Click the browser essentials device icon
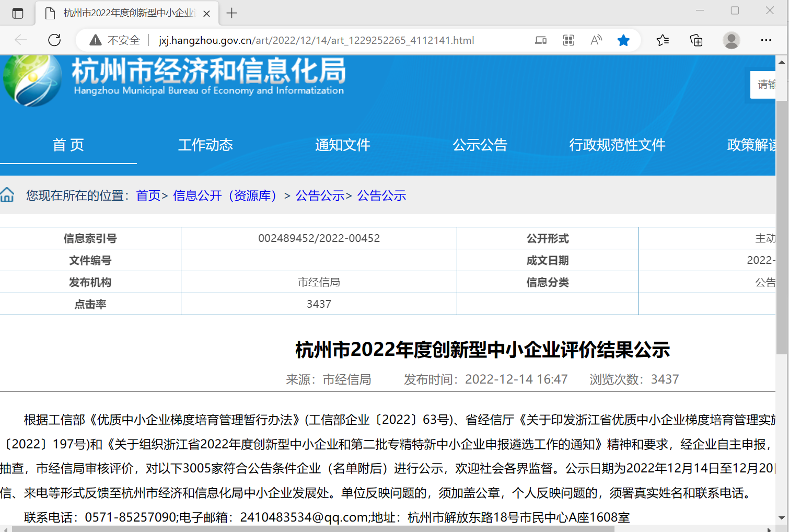Viewport: 789px width, 532px height. click(541, 40)
